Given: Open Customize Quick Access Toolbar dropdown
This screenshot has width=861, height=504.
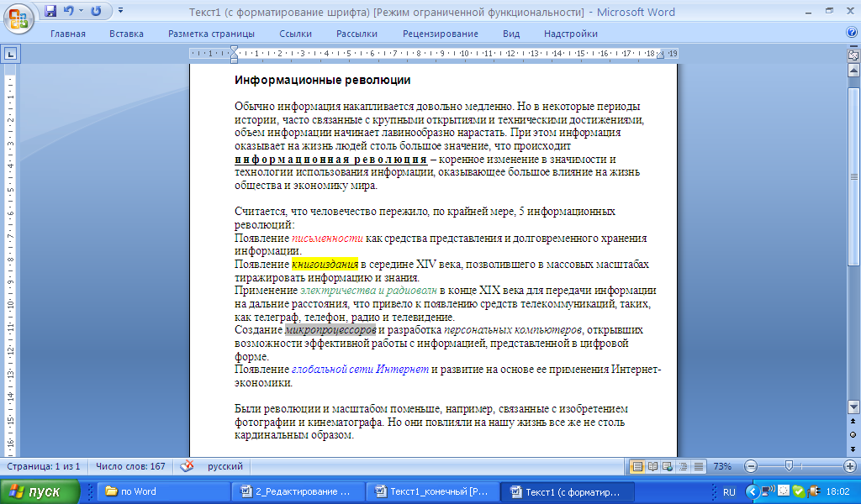Looking at the screenshot, I should point(120,10).
